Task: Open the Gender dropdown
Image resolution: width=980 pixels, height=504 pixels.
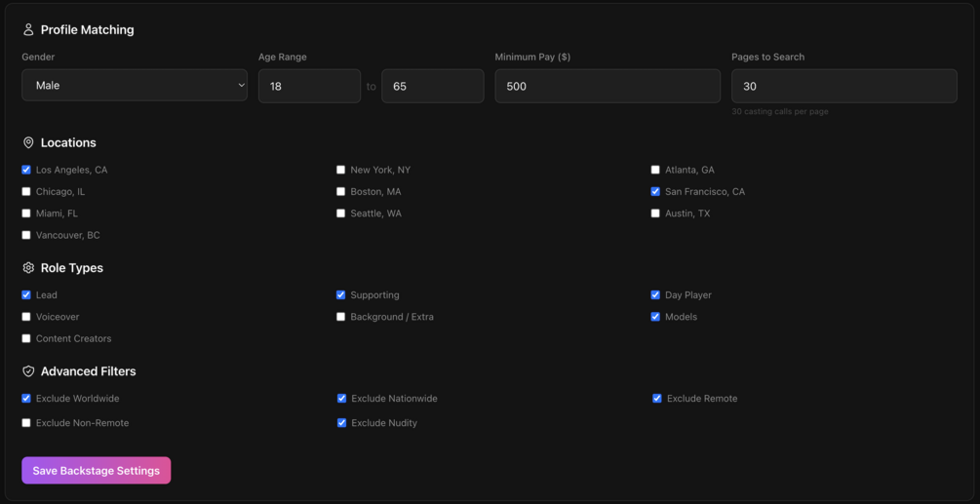Action: 135,86
